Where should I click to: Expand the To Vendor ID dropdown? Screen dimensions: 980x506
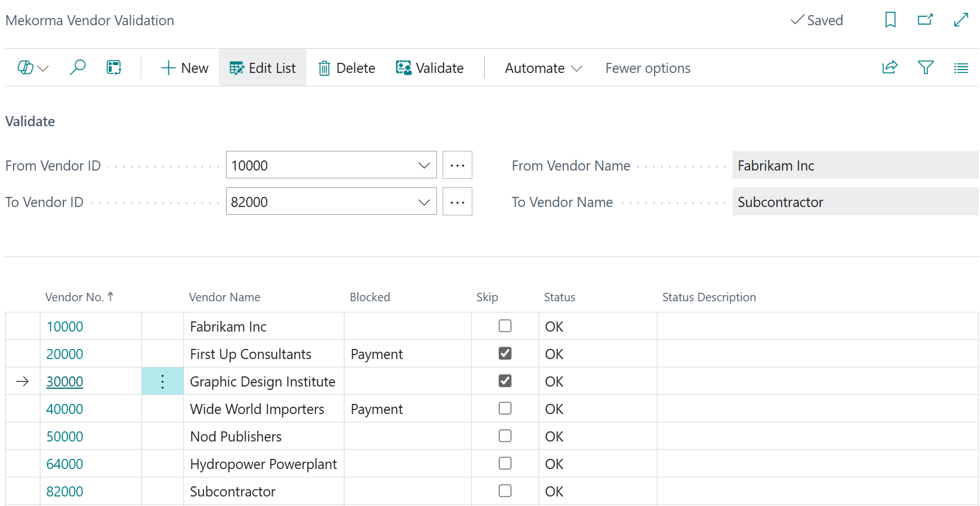click(424, 202)
